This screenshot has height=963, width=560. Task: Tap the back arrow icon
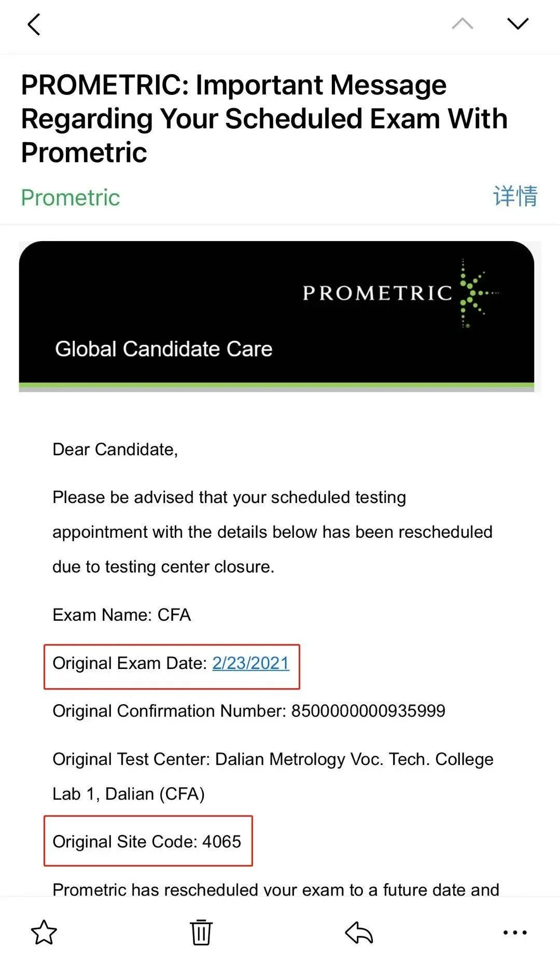[34, 24]
